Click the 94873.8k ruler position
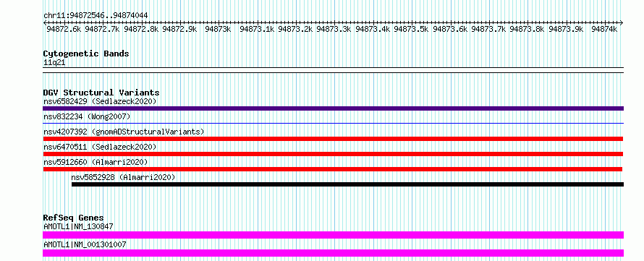This screenshot has height=261, width=644. 527,29
